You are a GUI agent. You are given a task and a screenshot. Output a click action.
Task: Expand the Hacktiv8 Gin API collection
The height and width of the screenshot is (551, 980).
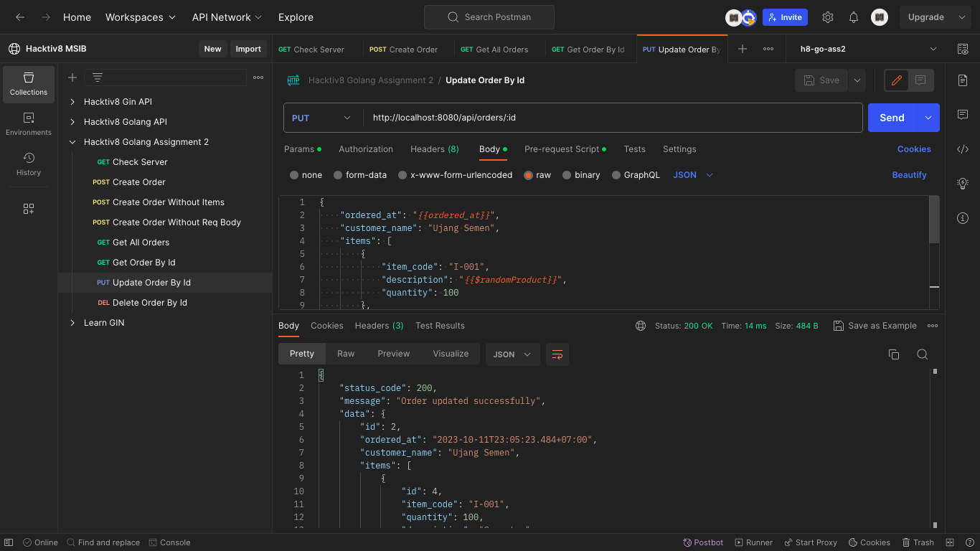(72, 102)
